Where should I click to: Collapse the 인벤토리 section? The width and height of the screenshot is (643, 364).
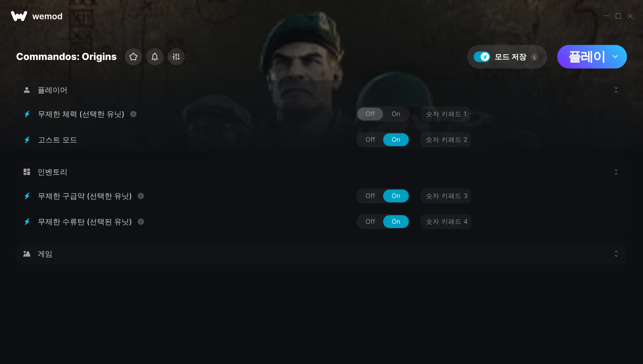click(616, 172)
